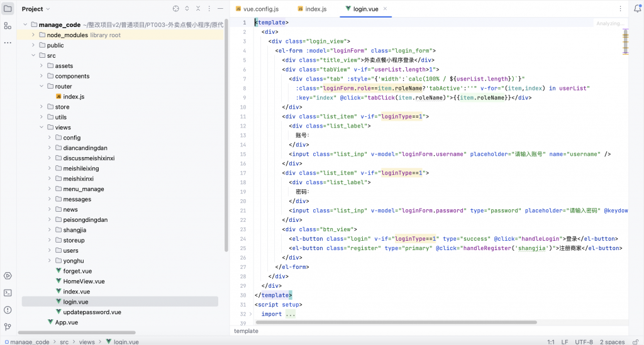644x345 pixels.
Task: Open the Structure tool window icon
Action: tap(8, 26)
